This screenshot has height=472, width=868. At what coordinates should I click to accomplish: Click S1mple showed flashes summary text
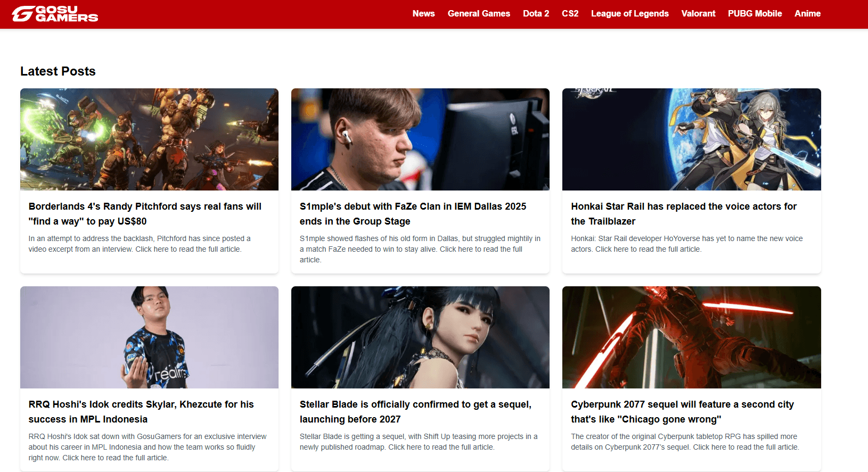[x=420, y=249]
